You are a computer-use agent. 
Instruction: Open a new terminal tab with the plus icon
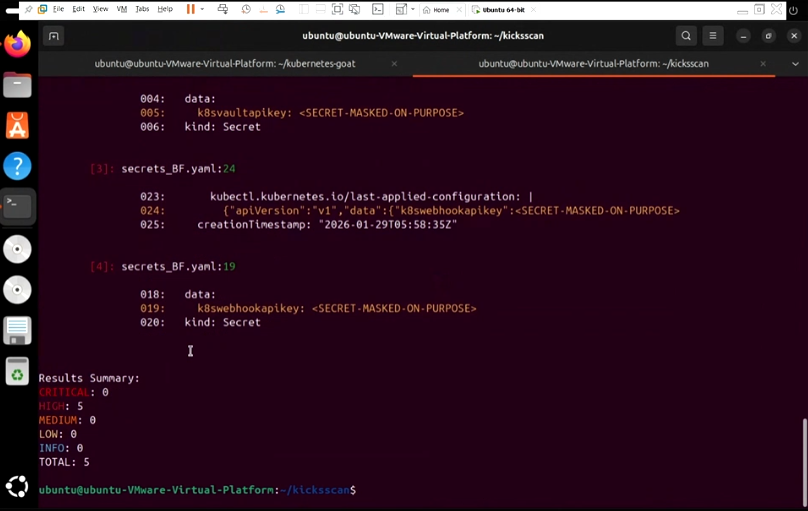click(54, 36)
